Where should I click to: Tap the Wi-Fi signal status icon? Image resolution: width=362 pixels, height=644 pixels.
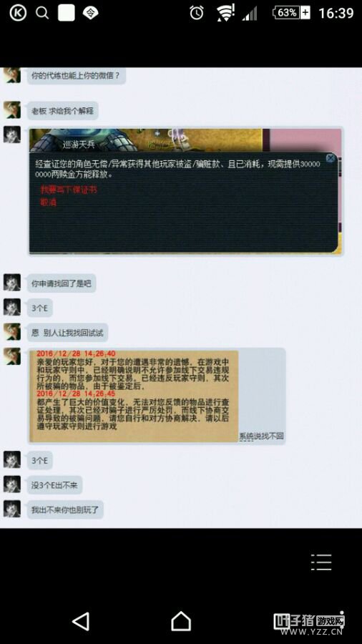(x=225, y=13)
